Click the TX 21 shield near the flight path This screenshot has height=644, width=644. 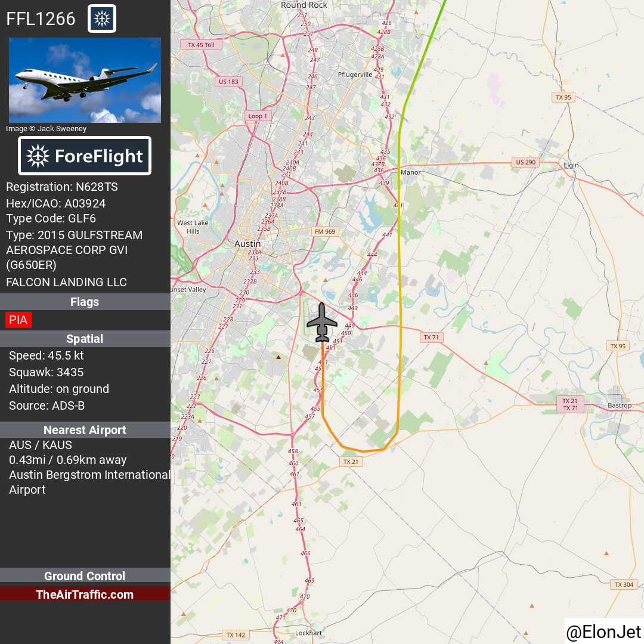tap(351, 462)
